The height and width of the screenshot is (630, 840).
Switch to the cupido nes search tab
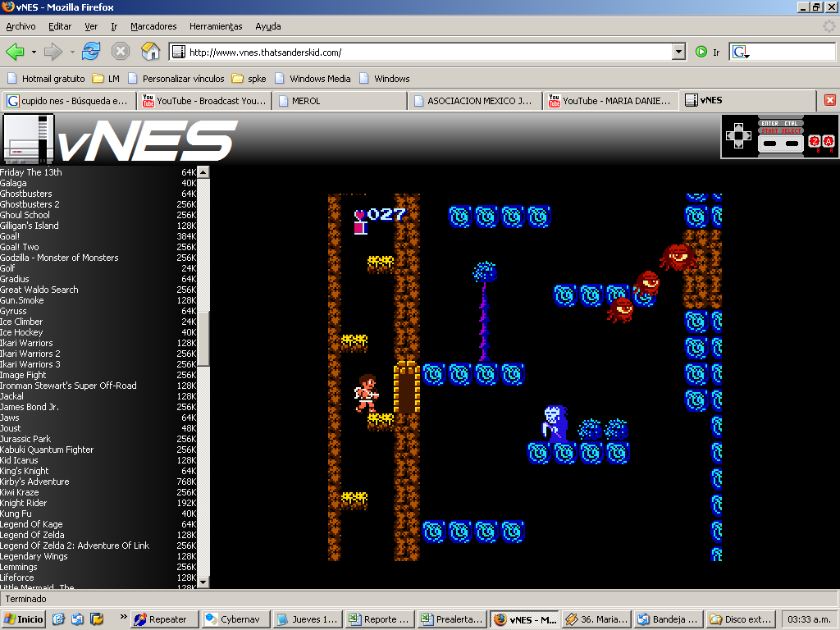pos(69,101)
